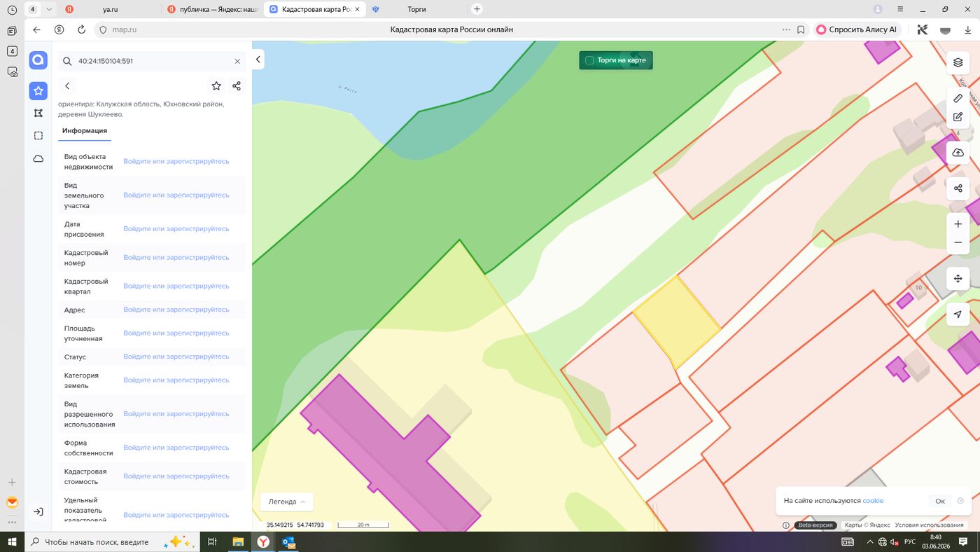Expand the Легенда panel
980x552 pixels.
point(287,502)
